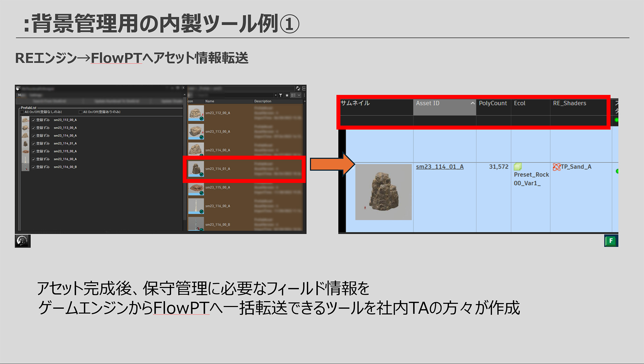Open the vertical ellipsis options menu
644x364 pixels.
(305, 95)
